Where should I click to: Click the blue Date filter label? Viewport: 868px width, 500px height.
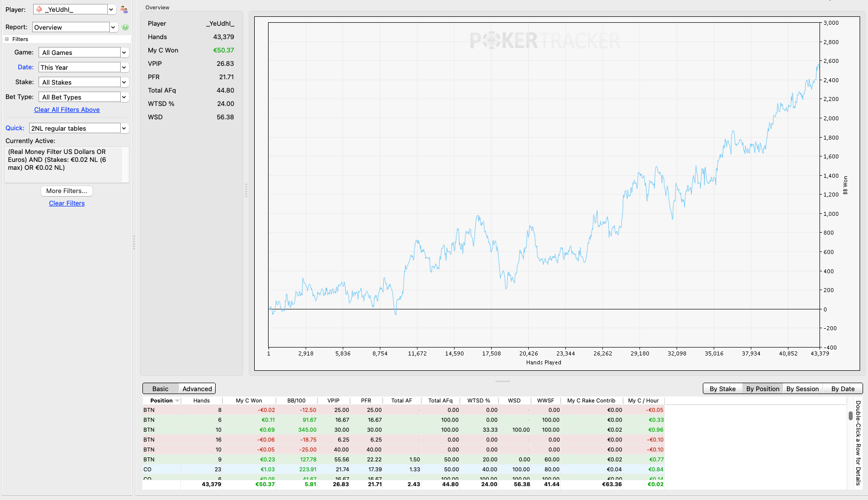(x=26, y=67)
